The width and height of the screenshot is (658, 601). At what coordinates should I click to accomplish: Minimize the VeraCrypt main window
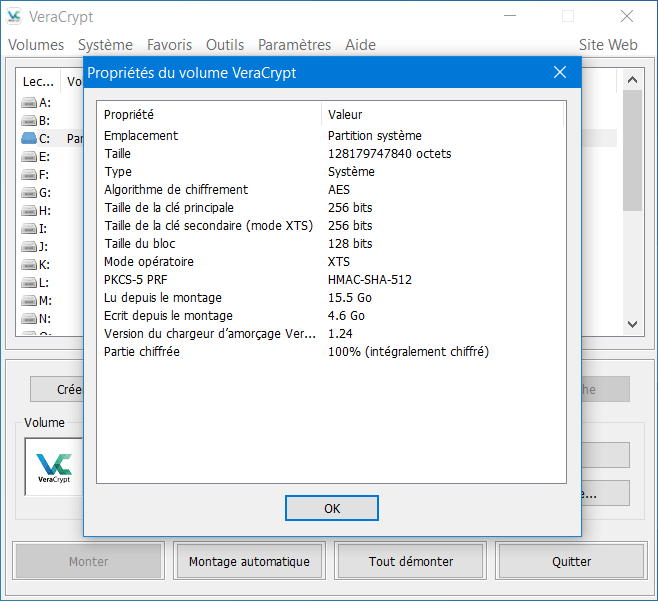510,16
